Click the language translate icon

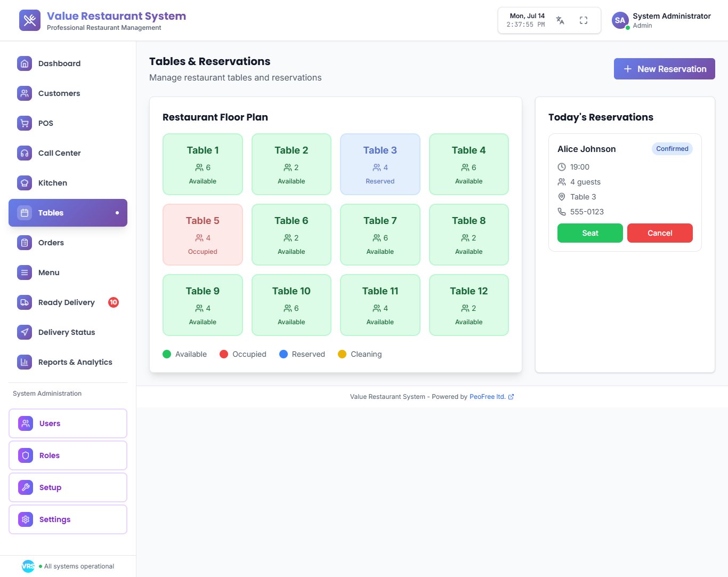(x=560, y=20)
